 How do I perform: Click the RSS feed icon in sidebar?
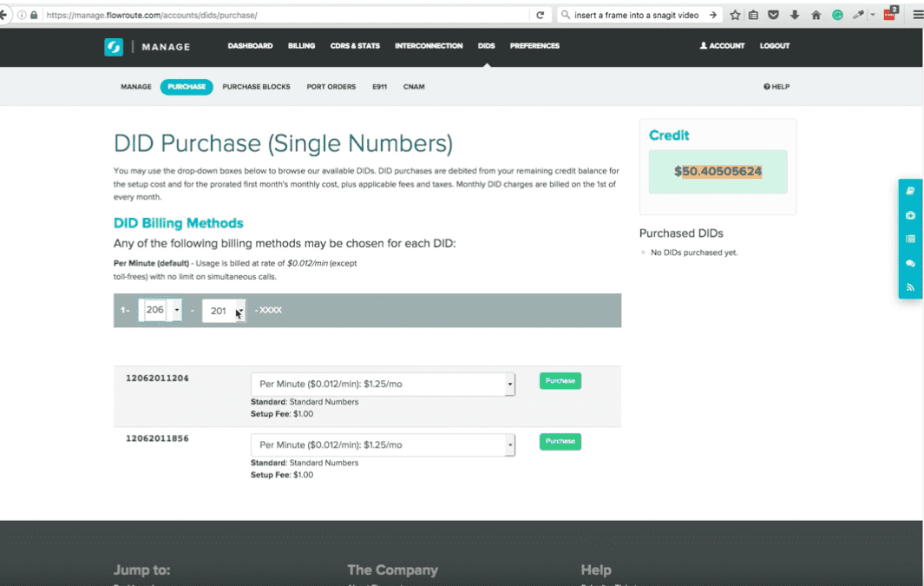pos(910,286)
